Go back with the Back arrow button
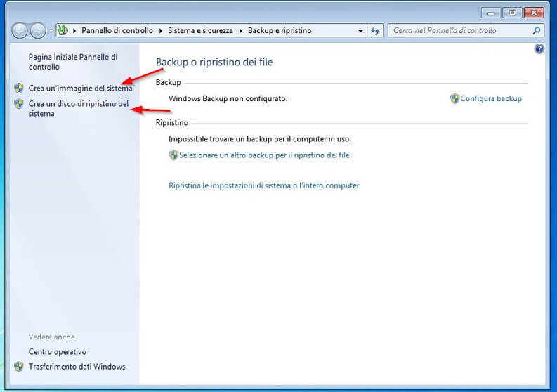This screenshot has height=392, width=557. pos(19,31)
